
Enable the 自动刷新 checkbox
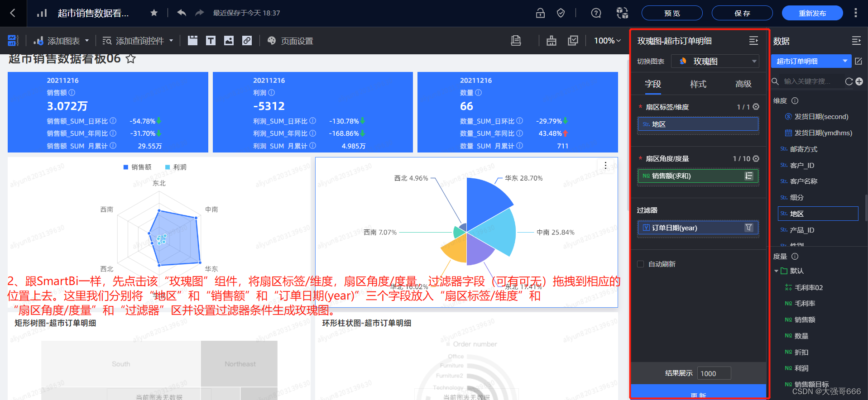640,264
